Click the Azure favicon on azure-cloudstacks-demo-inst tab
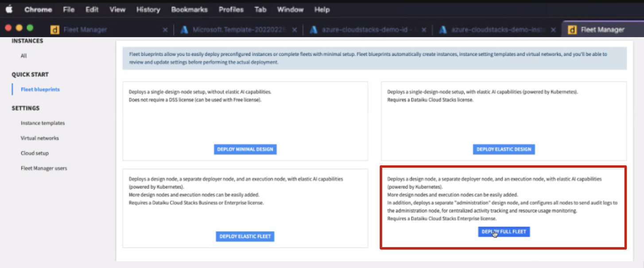Viewport: 644px width, 268px height. point(443,30)
